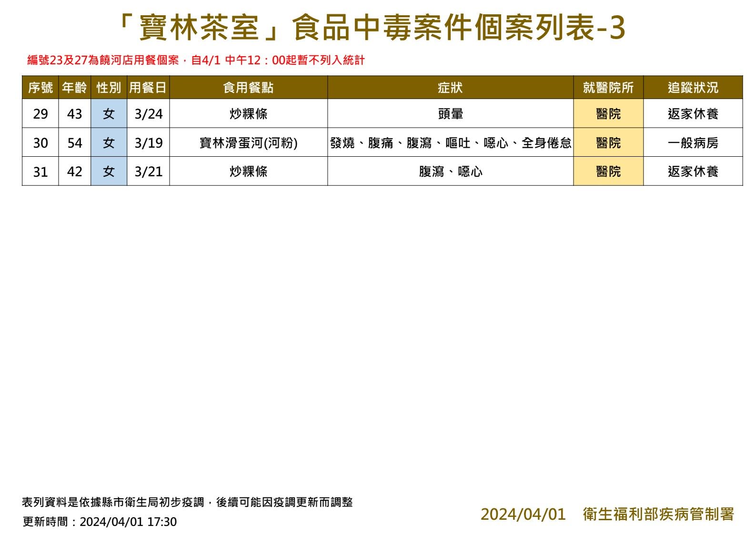Click 返家休養 in row 29
756x535 pixels.
point(693,113)
